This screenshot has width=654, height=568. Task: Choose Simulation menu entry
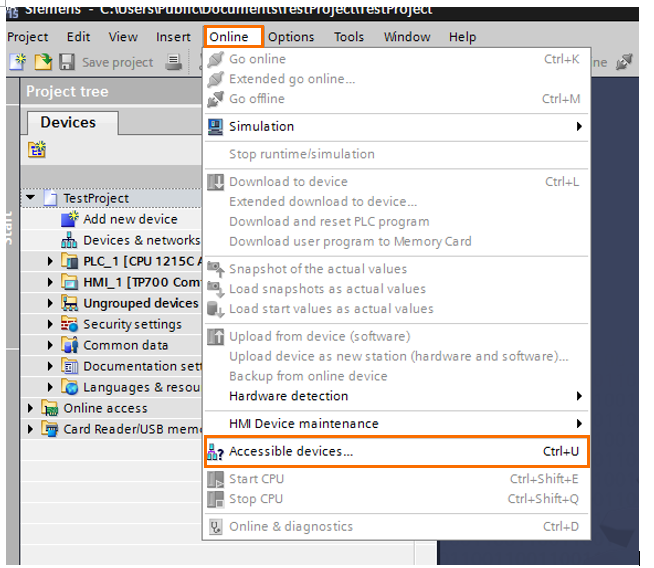396,126
